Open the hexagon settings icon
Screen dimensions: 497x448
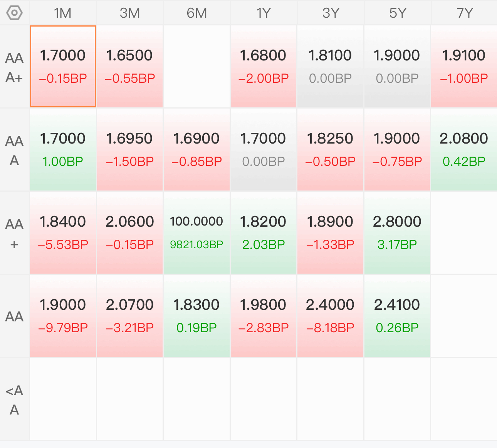click(15, 13)
